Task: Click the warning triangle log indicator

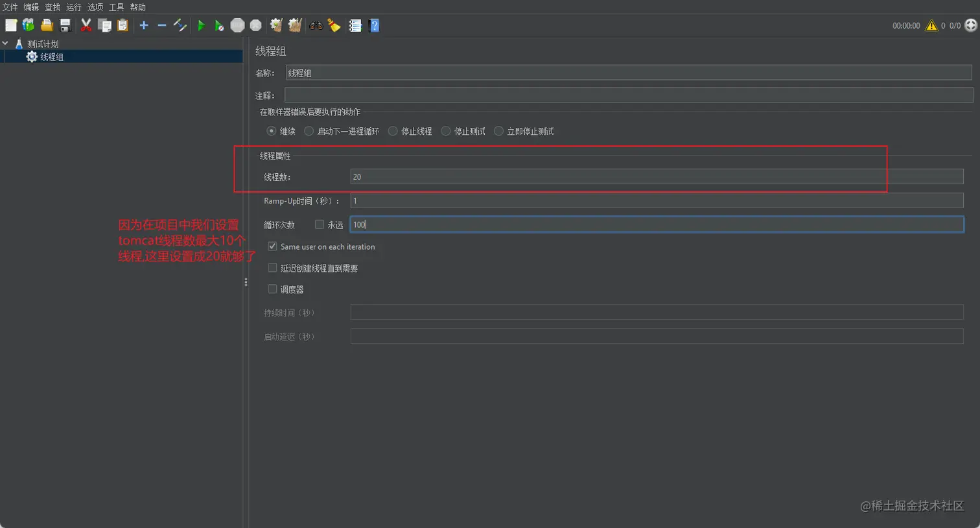Action: coord(931,25)
